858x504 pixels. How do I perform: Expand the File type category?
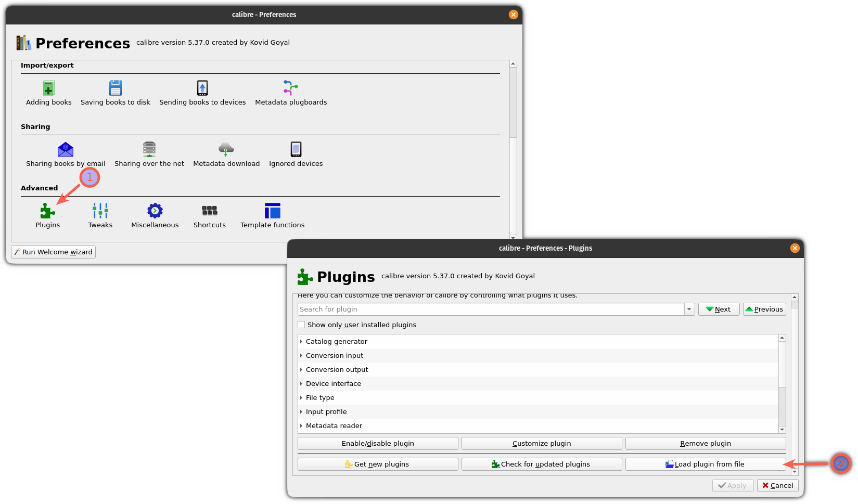tap(301, 397)
